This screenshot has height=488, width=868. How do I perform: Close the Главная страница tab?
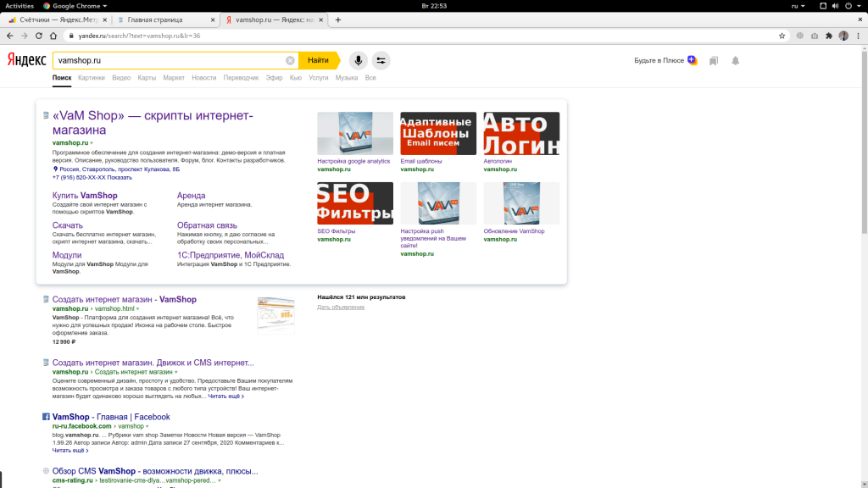pyautogui.click(x=213, y=20)
